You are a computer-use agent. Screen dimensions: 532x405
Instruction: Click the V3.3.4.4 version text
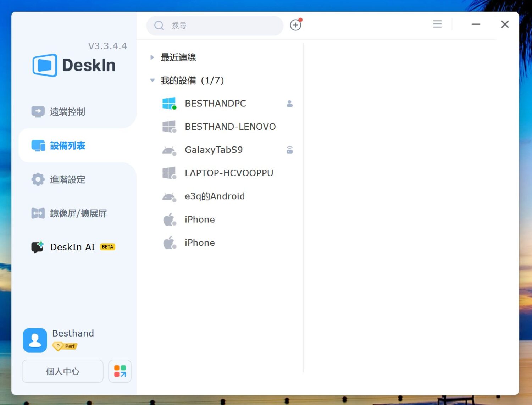click(107, 46)
